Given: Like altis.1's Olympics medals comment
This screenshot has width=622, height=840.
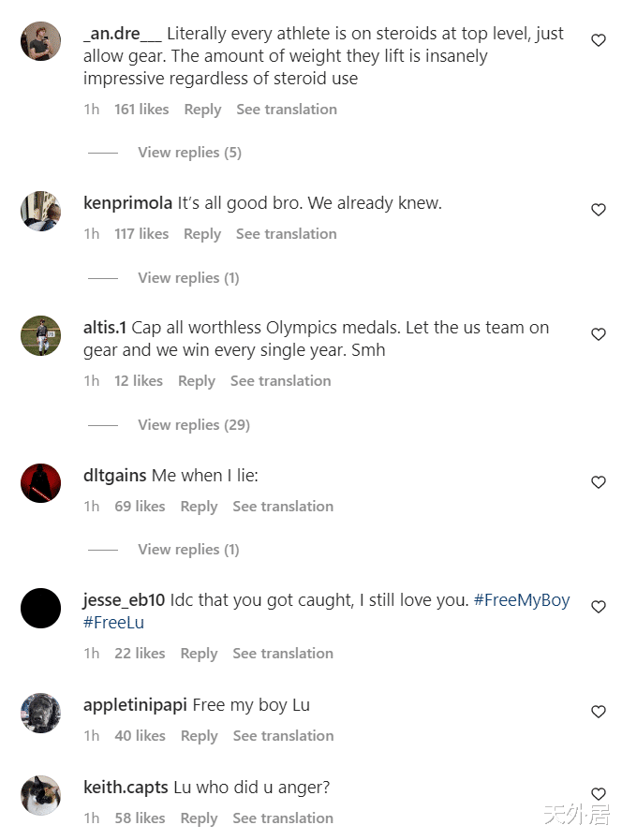Looking at the screenshot, I should pos(599,334).
